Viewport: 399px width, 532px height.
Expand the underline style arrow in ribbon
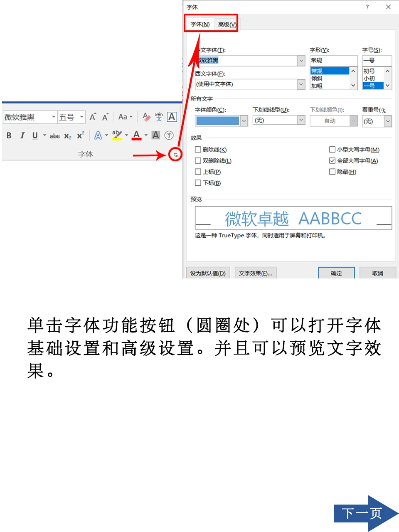(44, 135)
